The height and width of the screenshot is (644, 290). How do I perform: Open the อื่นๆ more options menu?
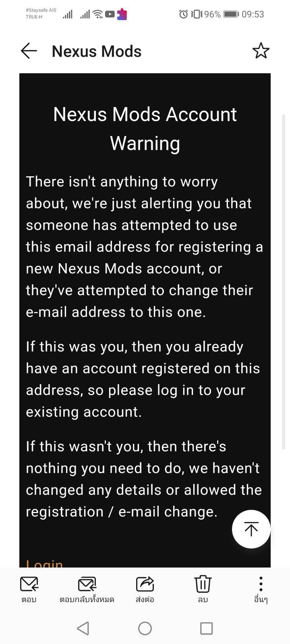[261, 589]
